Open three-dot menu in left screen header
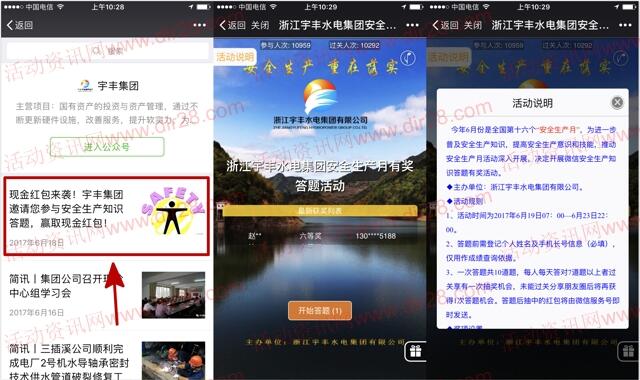The image size is (640, 380). tap(199, 25)
